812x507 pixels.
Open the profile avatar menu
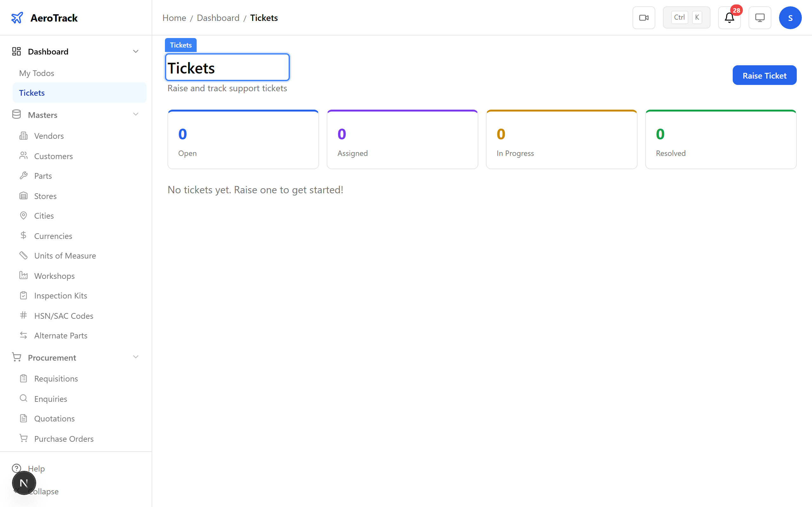click(790, 17)
